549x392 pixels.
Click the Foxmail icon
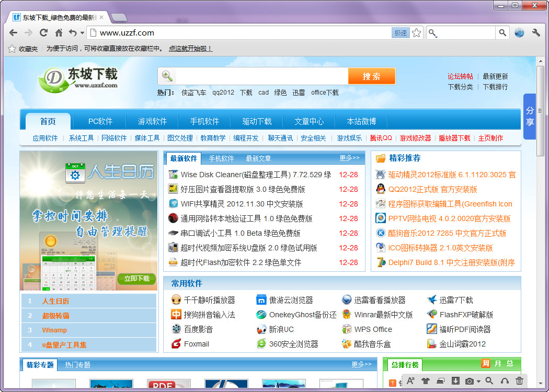pos(176,344)
